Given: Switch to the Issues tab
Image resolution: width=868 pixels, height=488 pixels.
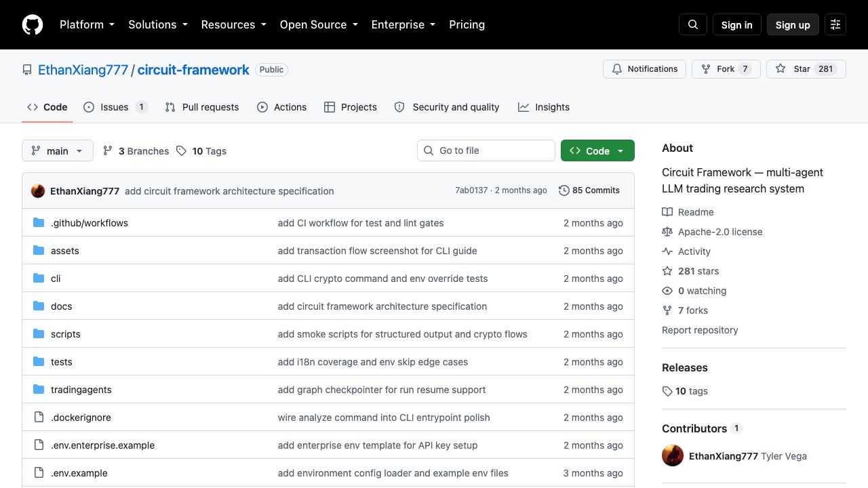Looking at the screenshot, I should point(115,107).
